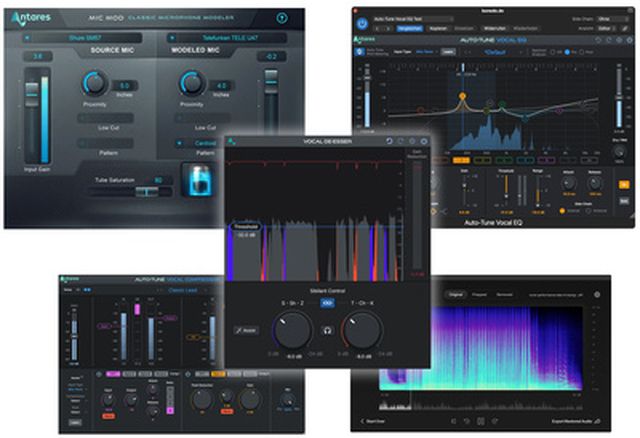
Task: Click the Source Mic Proximity knob
Action: [x=95, y=83]
